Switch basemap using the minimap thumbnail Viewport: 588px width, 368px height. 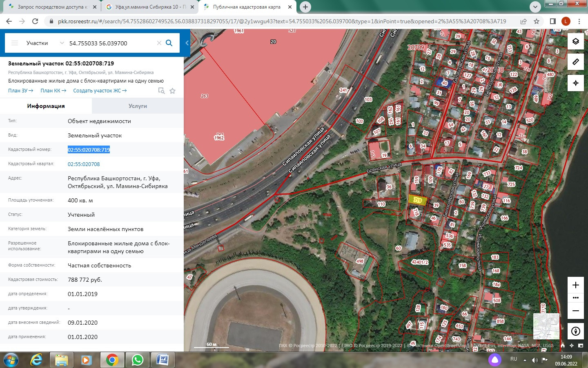click(546, 326)
